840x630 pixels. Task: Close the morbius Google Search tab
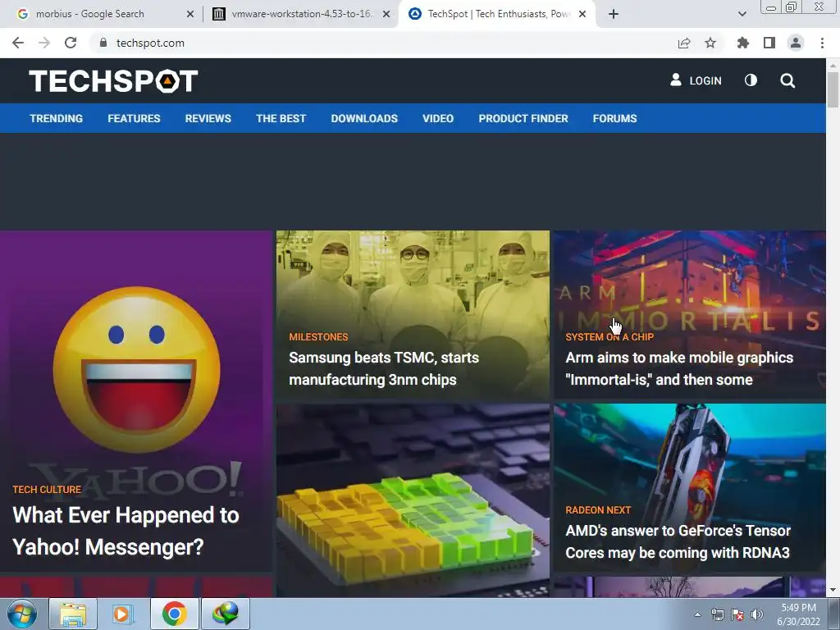click(x=190, y=14)
